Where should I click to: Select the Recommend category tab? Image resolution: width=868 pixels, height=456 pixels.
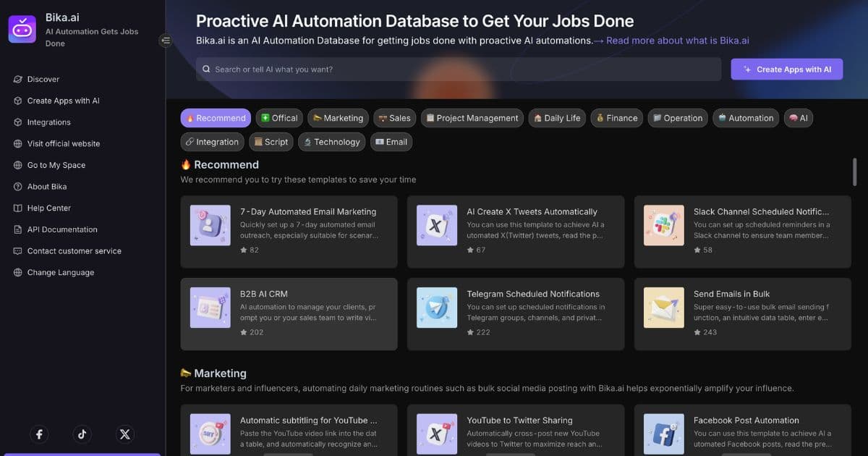click(216, 118)
